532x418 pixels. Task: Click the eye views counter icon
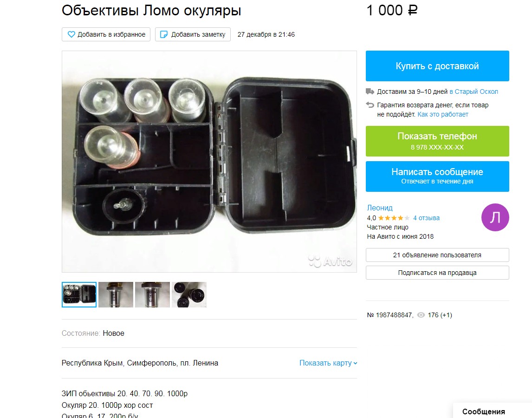click(x=421, y=315)
